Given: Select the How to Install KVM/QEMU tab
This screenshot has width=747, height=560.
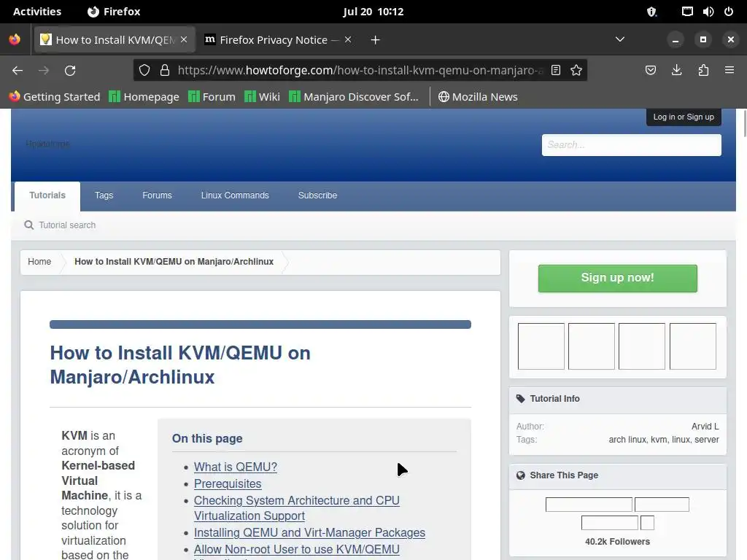Looking at the screenshot, I should coord(115,40).
